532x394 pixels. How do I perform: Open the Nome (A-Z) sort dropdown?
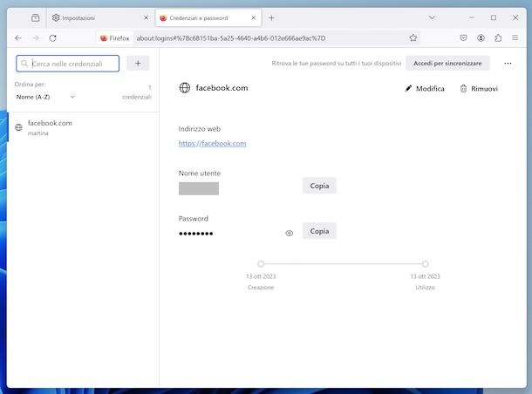44,97
